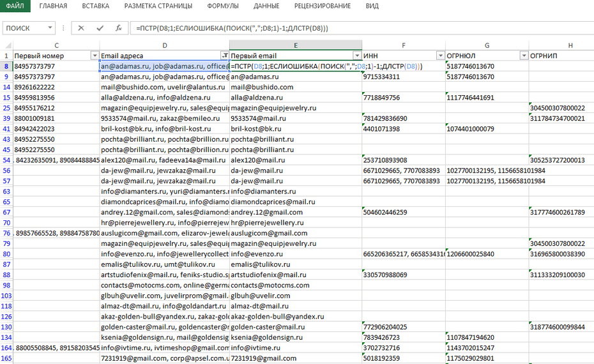Cancel the formula entry with the X icon
This screenshot has width=594, height=364.
pos(81,28)
